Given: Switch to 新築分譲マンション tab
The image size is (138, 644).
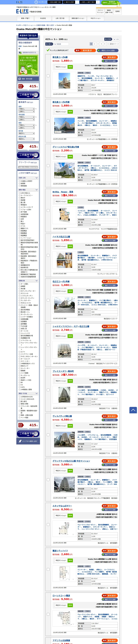Looking at the screenshot, I should pyautogui.click(x=78, y=18).
